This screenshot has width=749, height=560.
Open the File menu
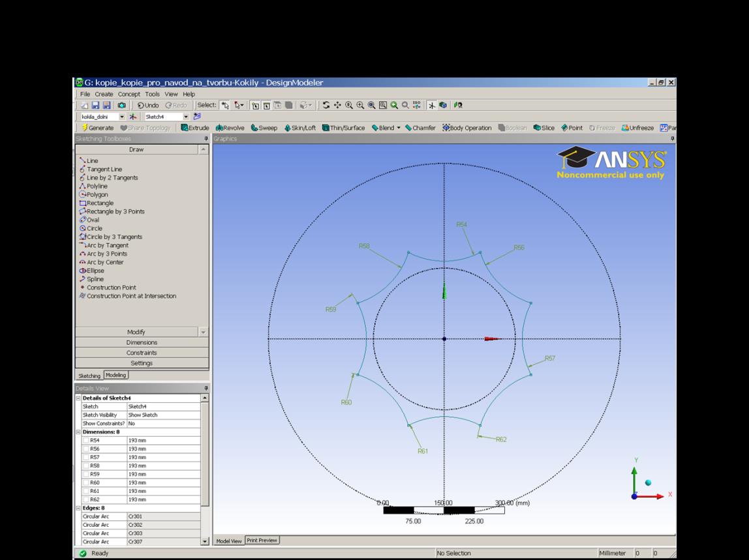[85, 94]
